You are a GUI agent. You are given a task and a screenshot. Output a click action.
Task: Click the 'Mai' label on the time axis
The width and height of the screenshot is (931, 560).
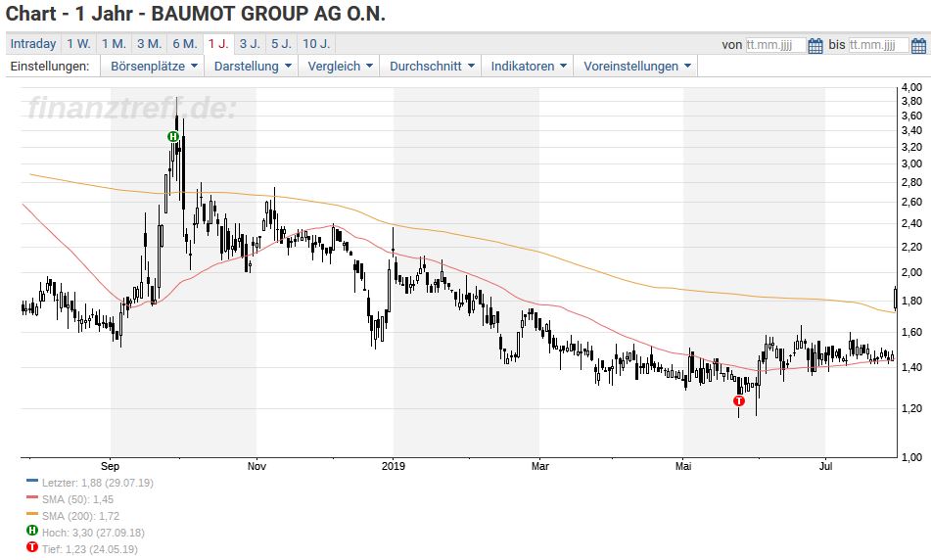pos(683,466)
